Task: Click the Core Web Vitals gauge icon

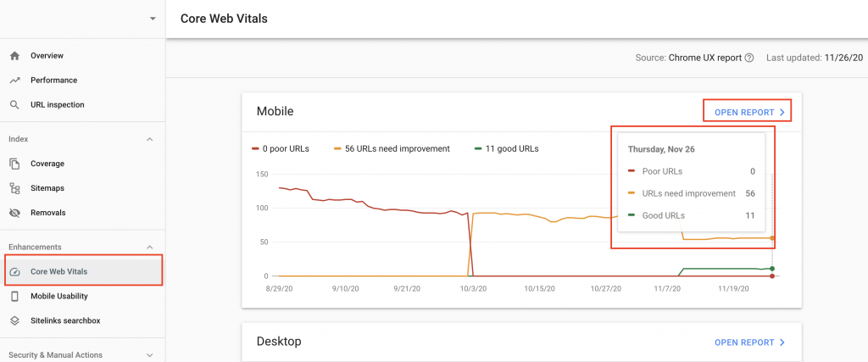Action: click(15, 272)
